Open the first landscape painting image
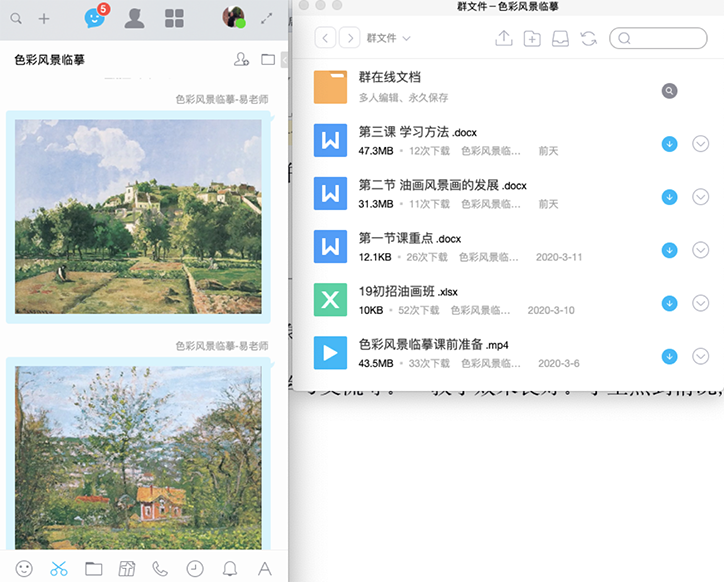 point(138,217)
